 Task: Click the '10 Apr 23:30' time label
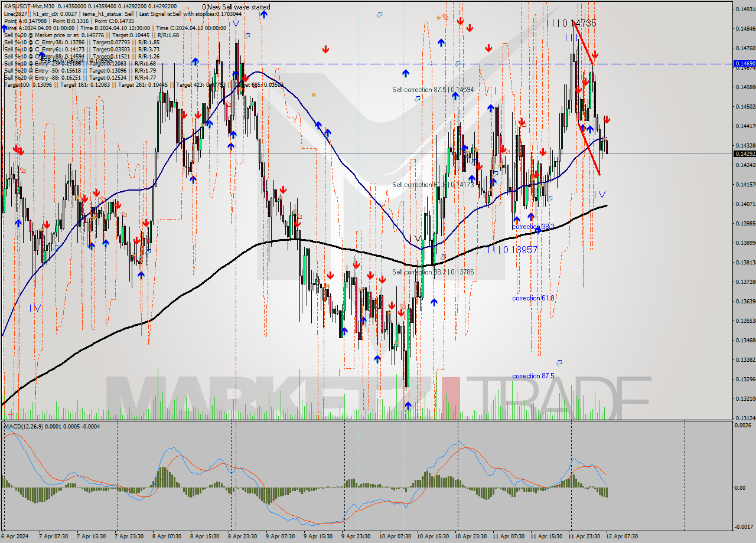point(471,537)
